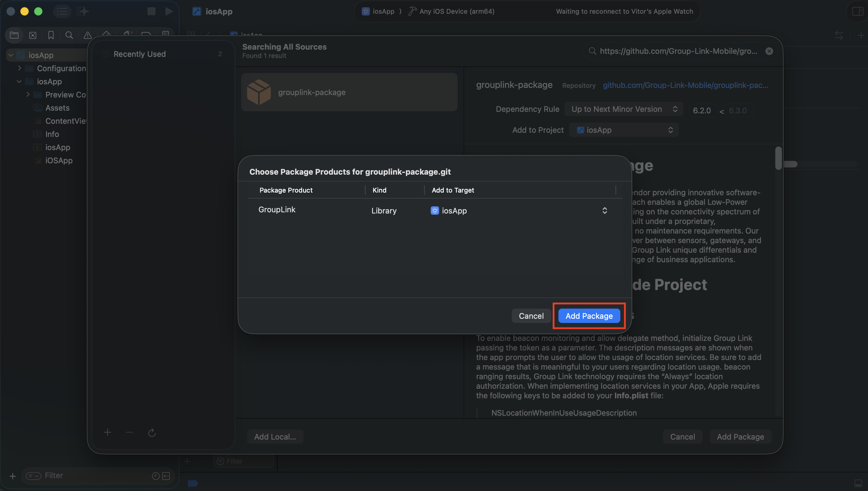Click the refresh sources icon
The height and width of the screenshot is (491, 868).
152,433
